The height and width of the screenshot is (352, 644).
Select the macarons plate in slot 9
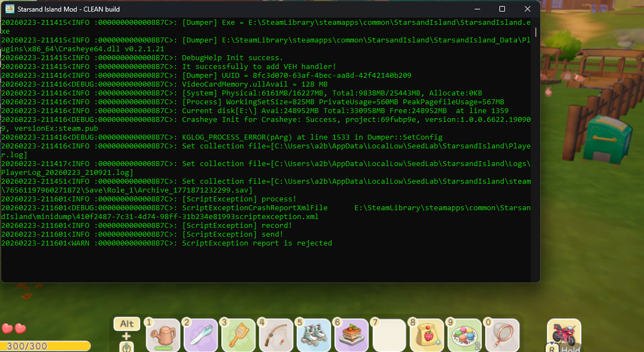465,335
